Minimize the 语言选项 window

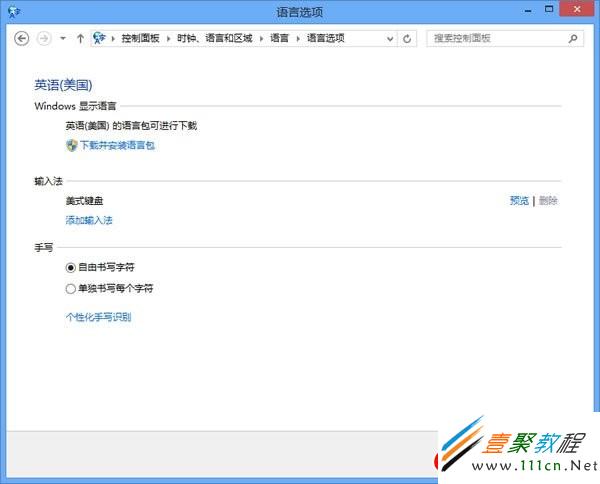pyautogui.click(x=528, y=11)
